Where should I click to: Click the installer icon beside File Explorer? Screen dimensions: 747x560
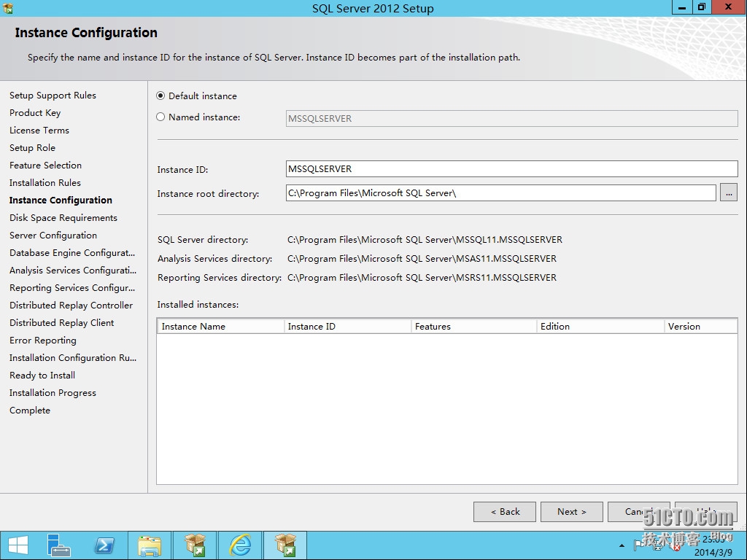pos(195,545)
